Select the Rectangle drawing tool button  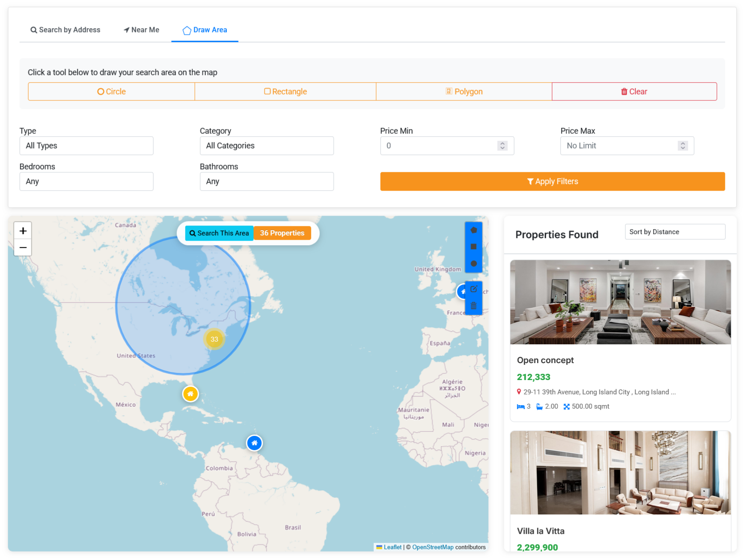(x=285, y=91)
